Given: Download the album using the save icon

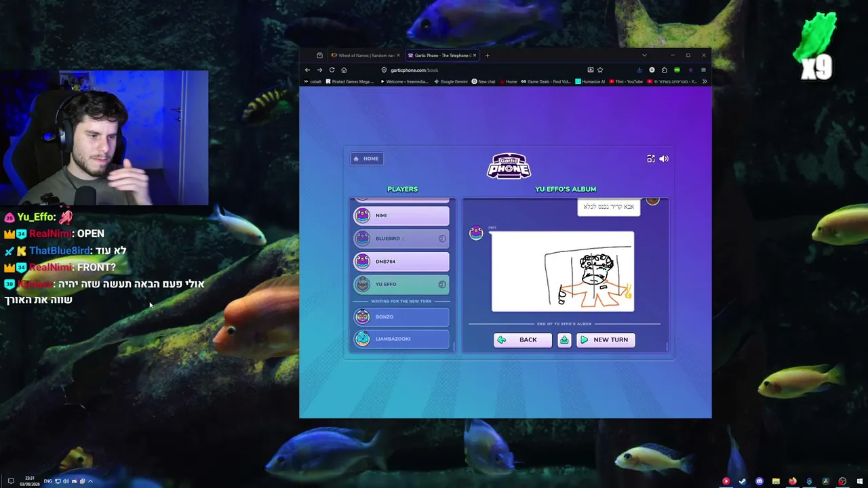Looking at the screenshot, I should click(x=564, y=340).
